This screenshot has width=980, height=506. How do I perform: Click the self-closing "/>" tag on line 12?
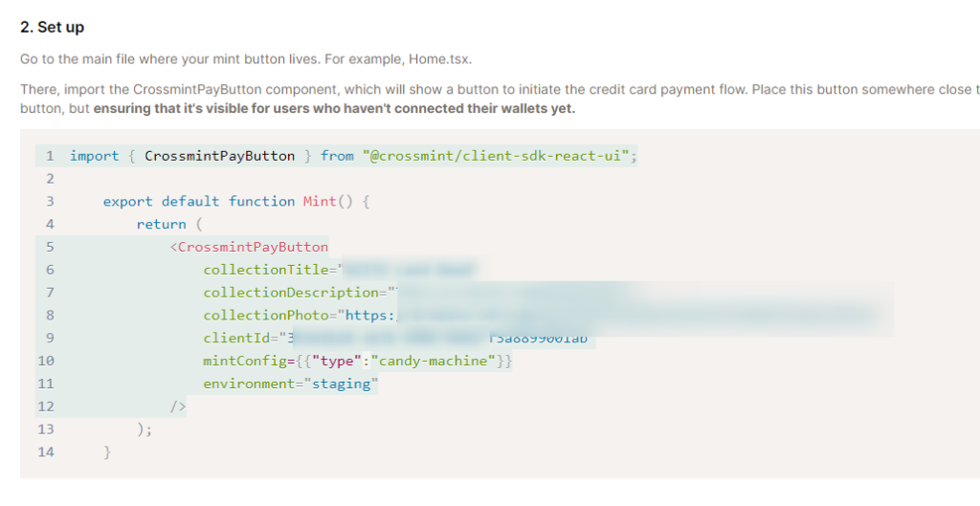point(178,407)
